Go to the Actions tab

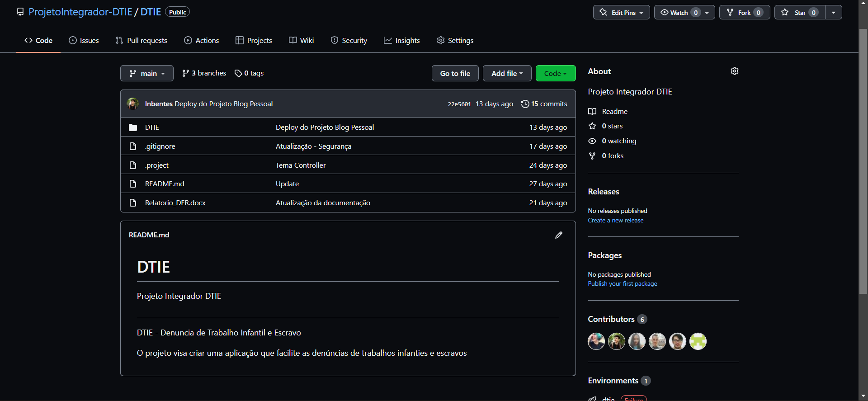pyautogui.click(x=202, y=40)
